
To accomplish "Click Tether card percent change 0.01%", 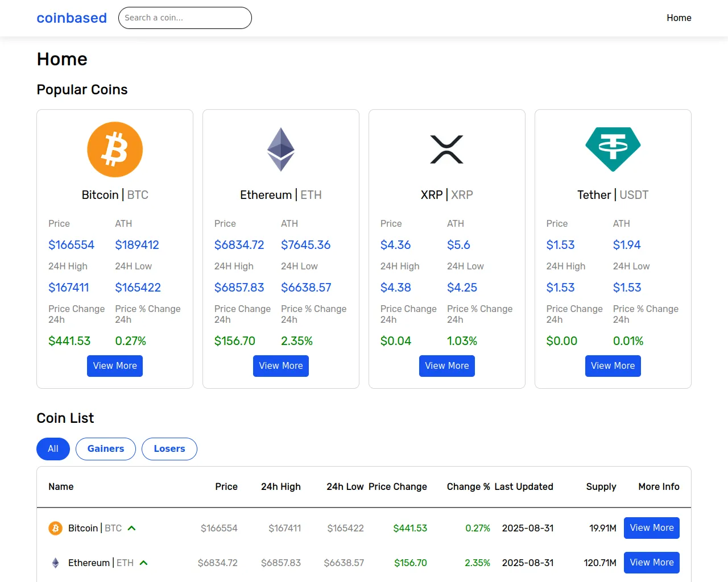I will point(628,341).
